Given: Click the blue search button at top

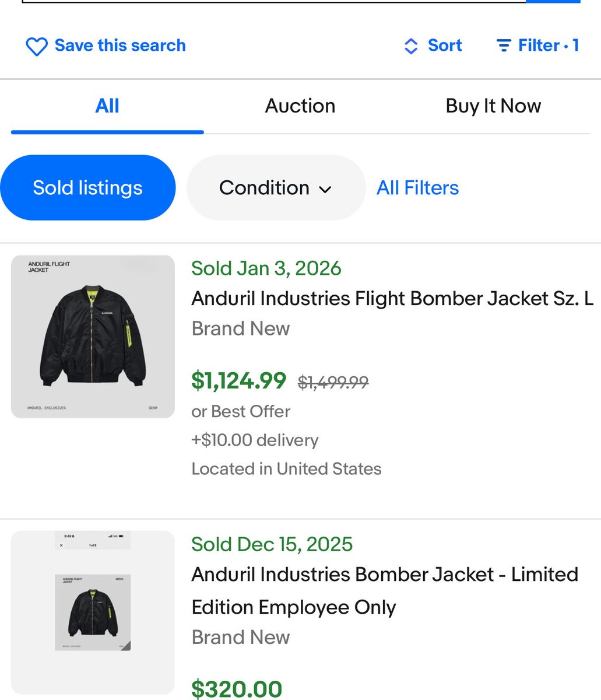Looking at the screenshot, I should [x=553, y=2].
